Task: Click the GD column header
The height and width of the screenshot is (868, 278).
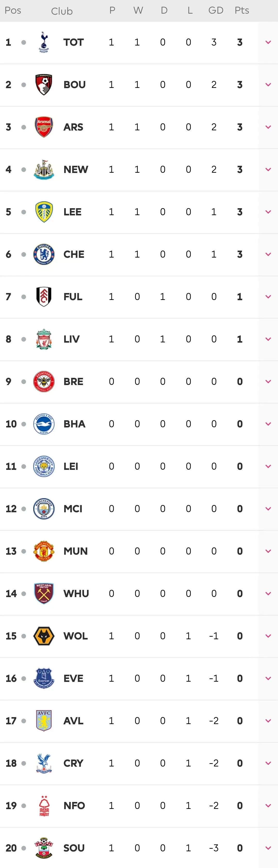Action: (216, 11)
